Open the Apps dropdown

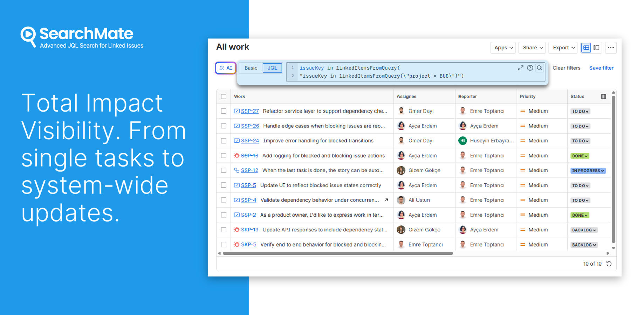point(503,48)
